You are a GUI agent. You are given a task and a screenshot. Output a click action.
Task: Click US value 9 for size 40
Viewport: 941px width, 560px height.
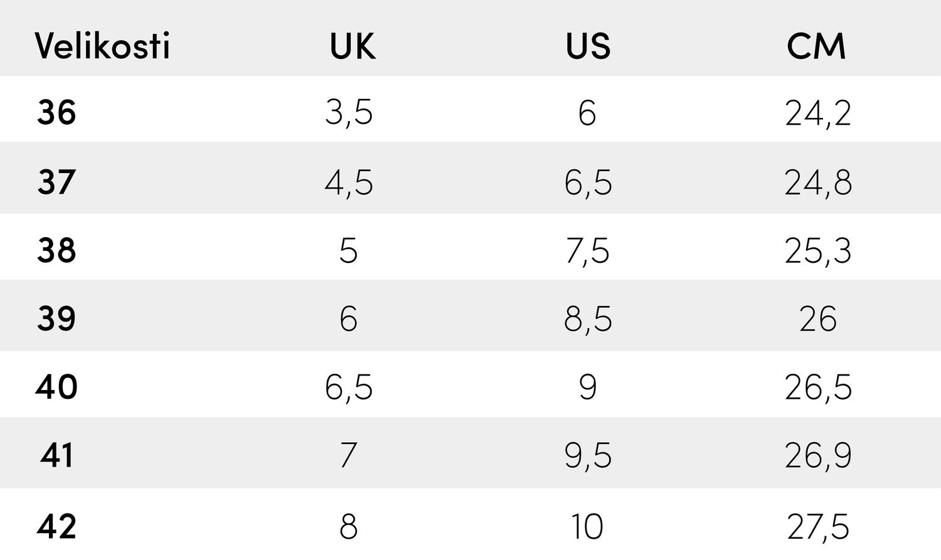point(588,387)
